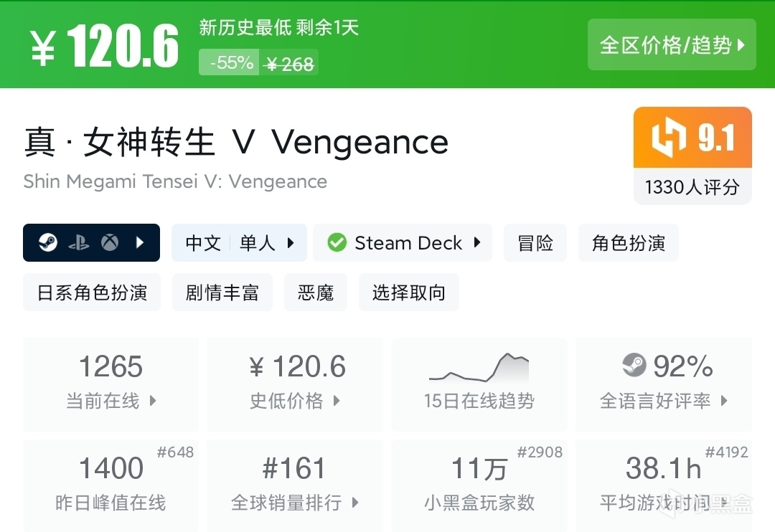Open the 恶魔 tag

[316, 293]
